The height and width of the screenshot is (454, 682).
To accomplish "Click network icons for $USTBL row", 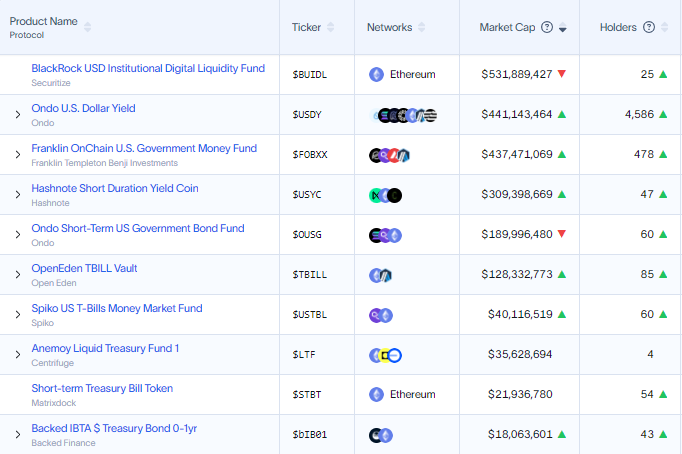I will (x=381, y=315).
